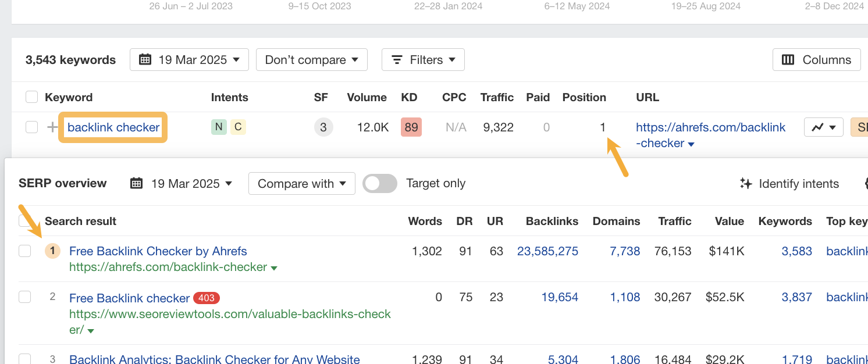Open the 19 Mar 2025 SERP overview date picker
Image resolution: width=868 pixels, height=364 pixels.
tap(182, 184)
